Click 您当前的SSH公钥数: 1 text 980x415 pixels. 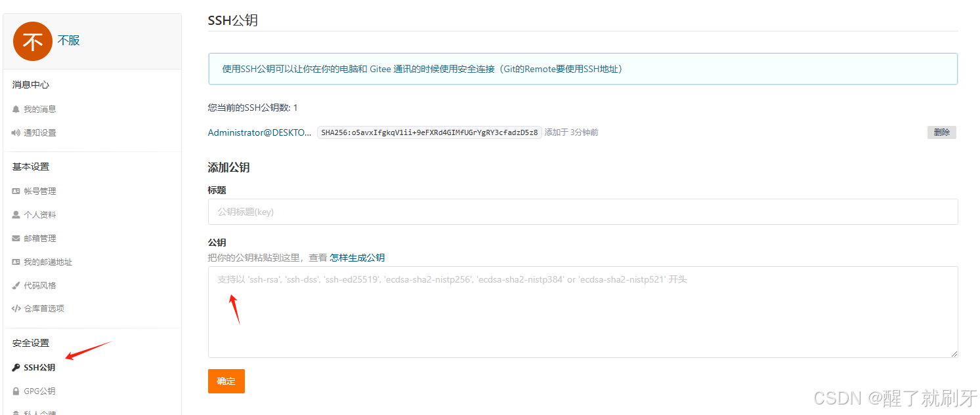(253, 108)
